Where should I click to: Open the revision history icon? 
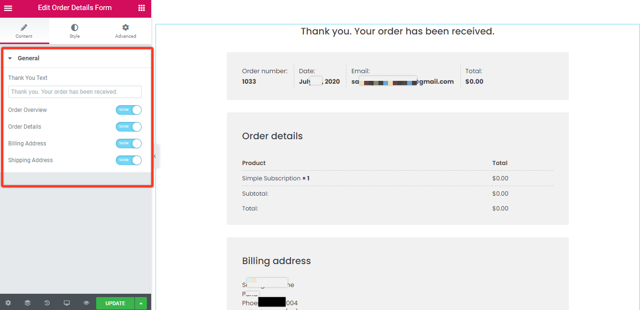47,303
